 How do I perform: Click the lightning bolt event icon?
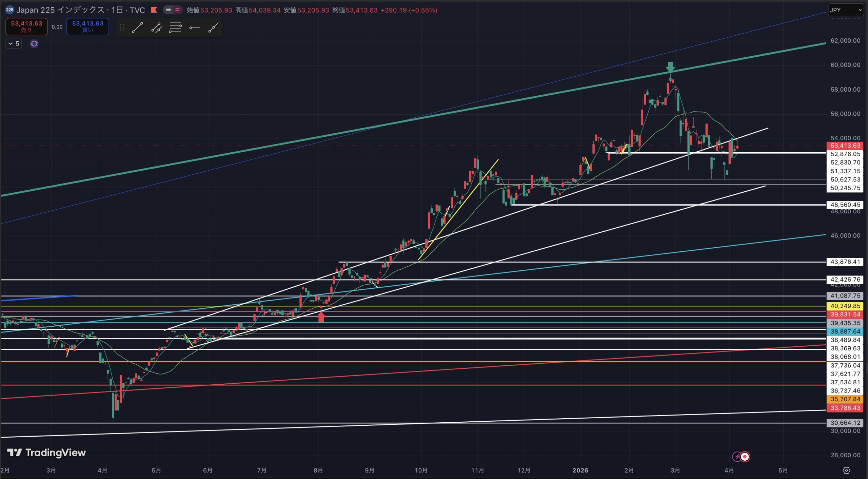[x=737, y=457]
